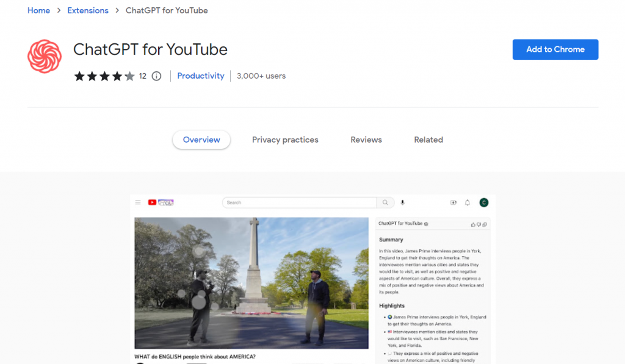Click the "ChatGPT for YouTube" page title
Screen dimensions: 625x364
coord(150,49)
